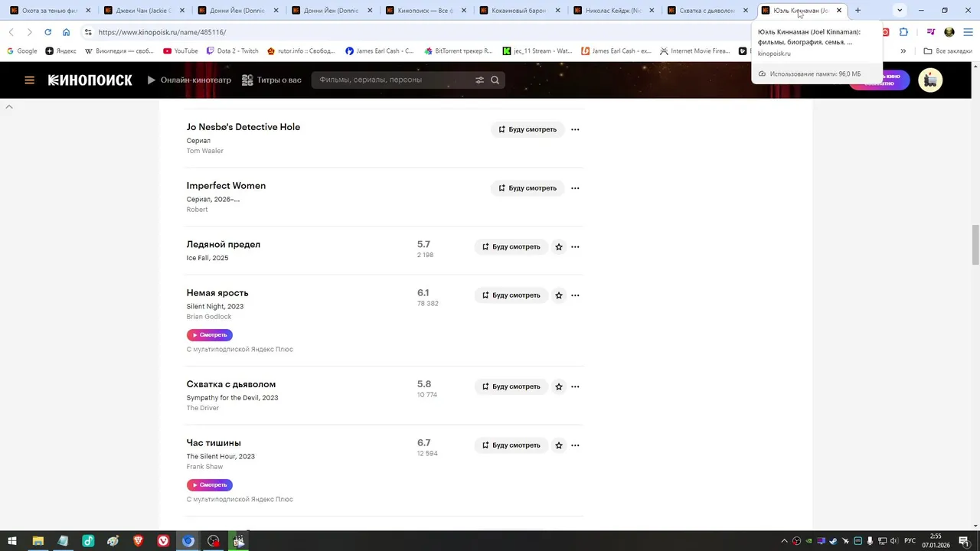980x551 pixels.
Task: Switch to Николас Кейдж tab
Action: point(613,11)
